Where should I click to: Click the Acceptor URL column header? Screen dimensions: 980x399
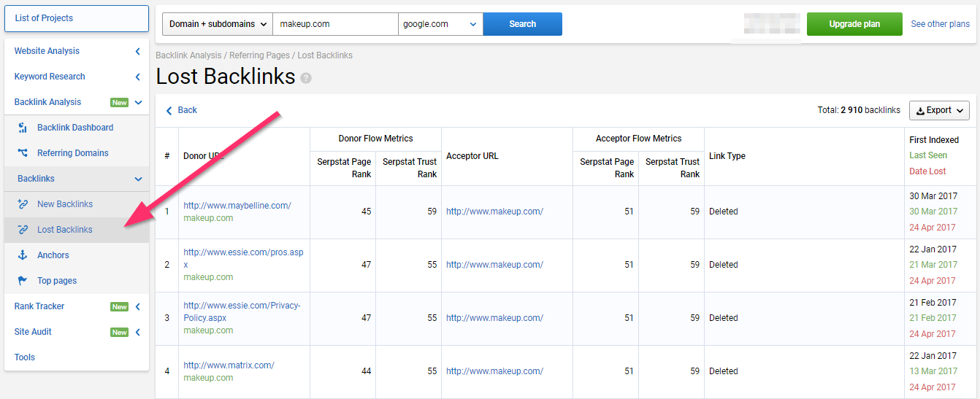(x=472, y=156)
